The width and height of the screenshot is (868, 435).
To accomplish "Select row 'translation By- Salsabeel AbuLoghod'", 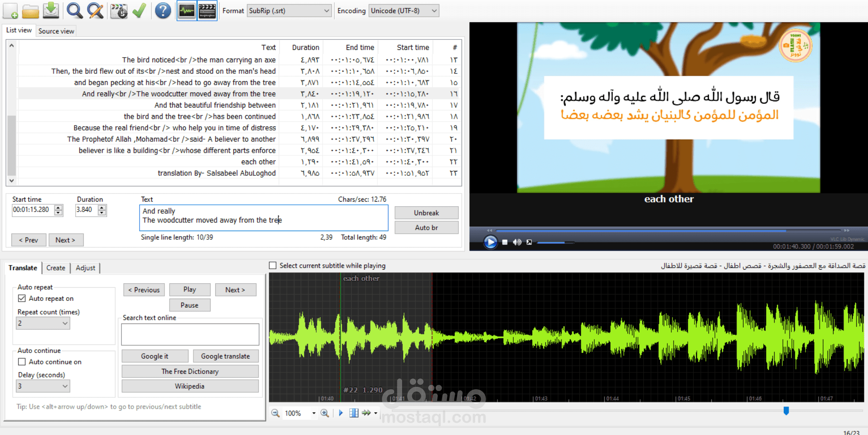I will 240,173.
